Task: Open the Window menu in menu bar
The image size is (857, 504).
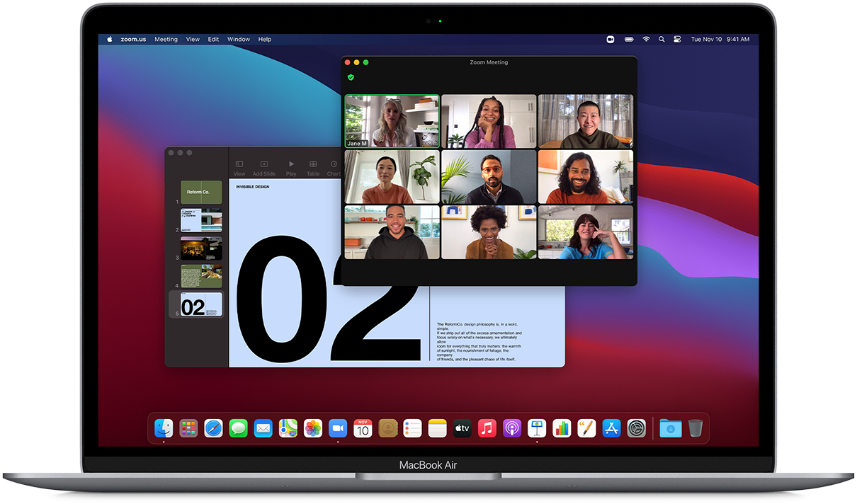Action: 239,40
